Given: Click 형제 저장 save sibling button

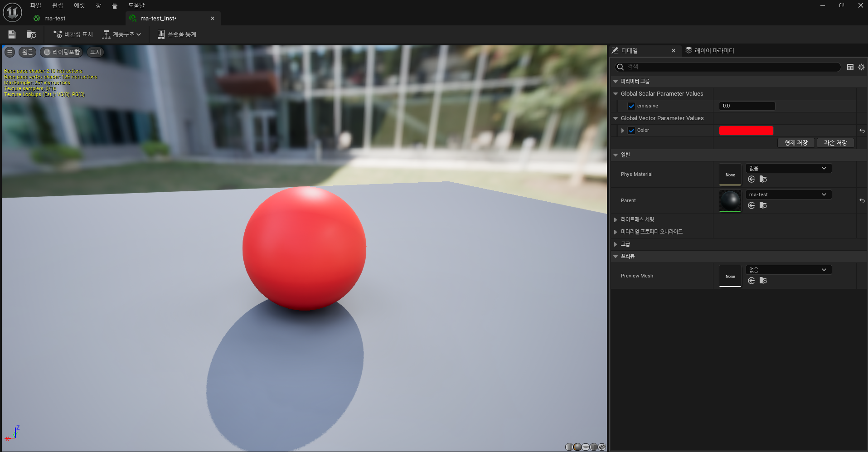Looking at the screenshot, I should tap(796, 143).
